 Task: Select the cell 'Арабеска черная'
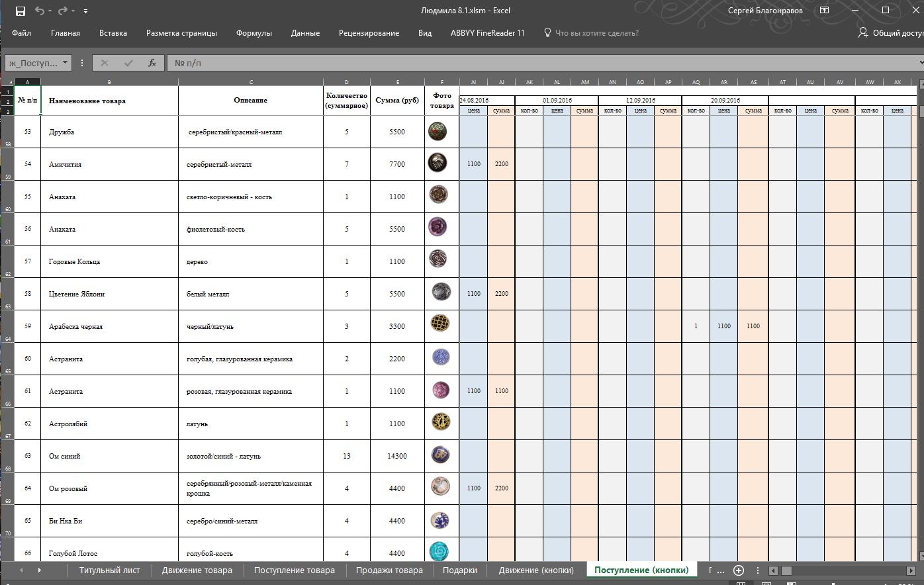(109, 326)
